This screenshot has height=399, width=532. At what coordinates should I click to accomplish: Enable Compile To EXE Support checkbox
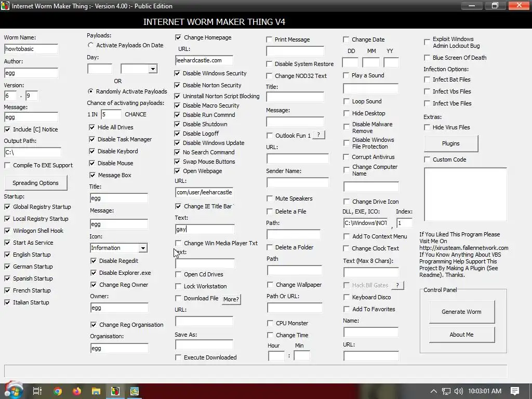point(7,165)
